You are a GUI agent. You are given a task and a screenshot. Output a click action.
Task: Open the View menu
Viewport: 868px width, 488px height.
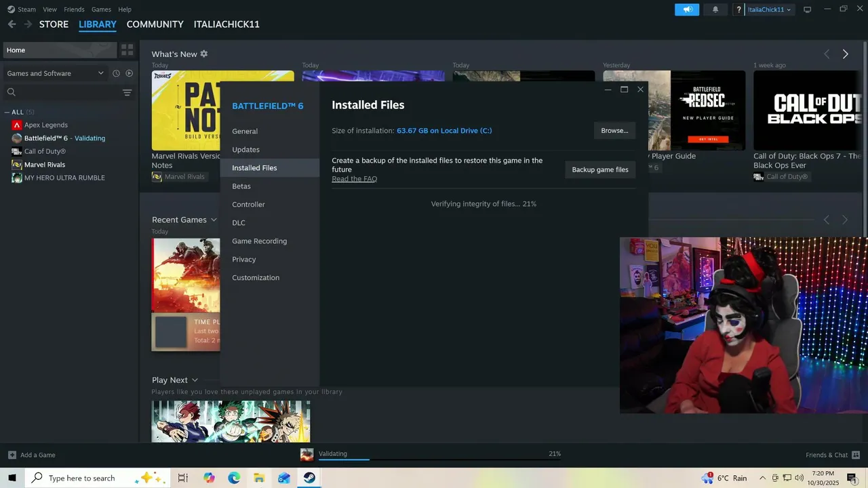50,9
